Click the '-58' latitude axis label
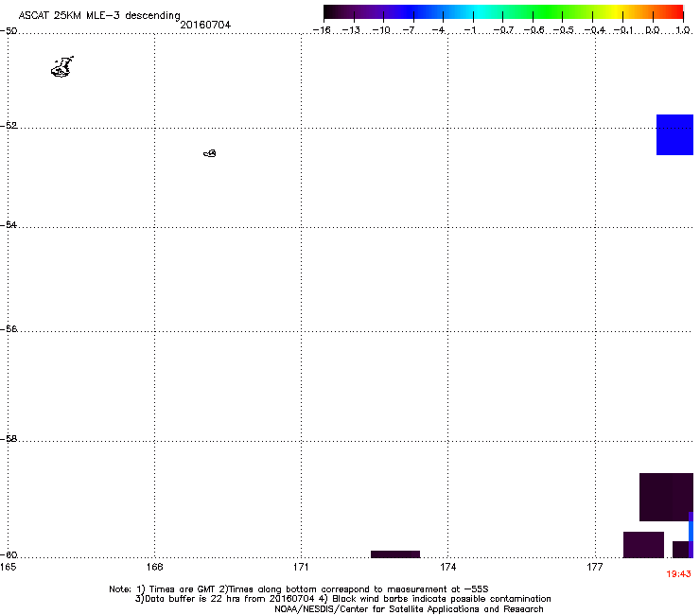Image resolution: width=700 pixels, height=615 pixels. point(9,439)
